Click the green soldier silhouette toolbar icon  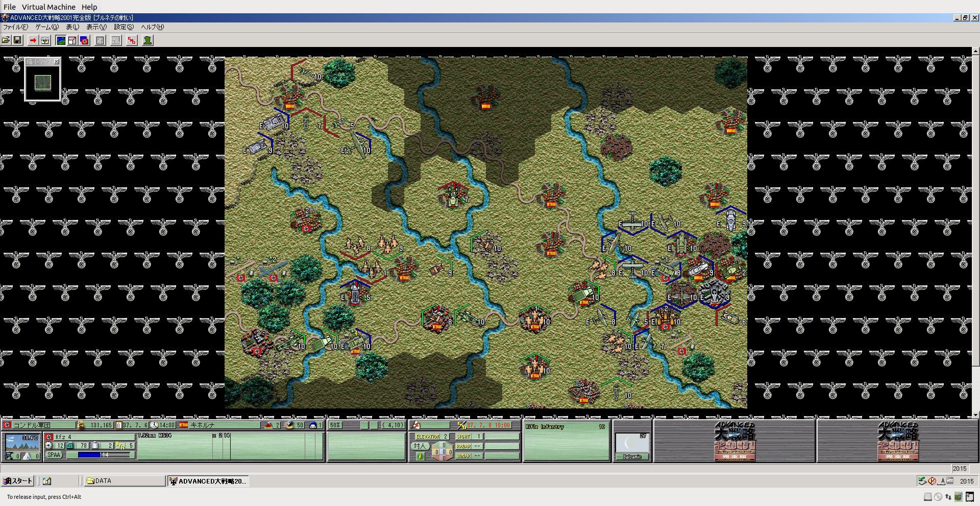pos(148,40)
